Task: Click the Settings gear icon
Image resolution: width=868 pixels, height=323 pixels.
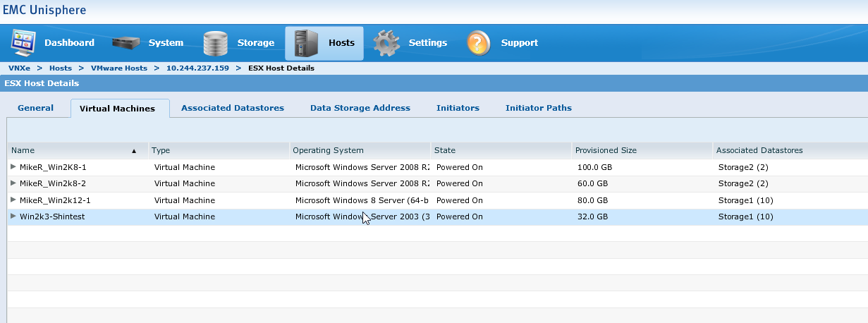Action: [x=386, y=43]
